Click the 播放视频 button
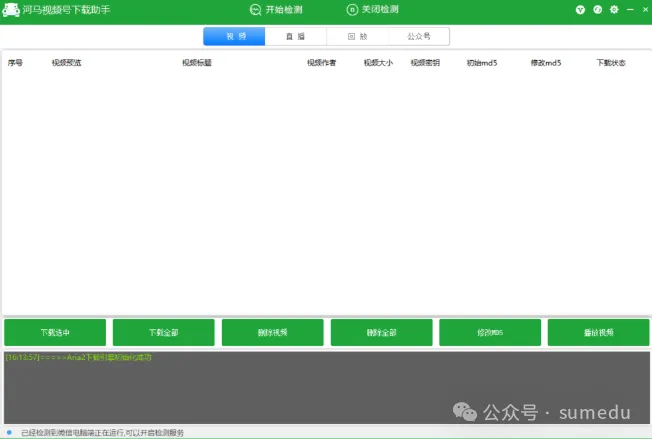Viewport: 652px width, 439px height. coord(598,332)
